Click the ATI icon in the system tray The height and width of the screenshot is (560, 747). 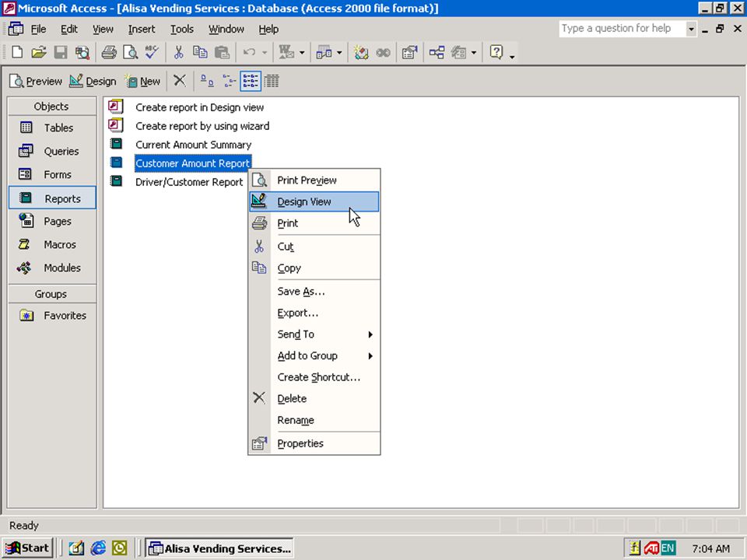point(651,548)
